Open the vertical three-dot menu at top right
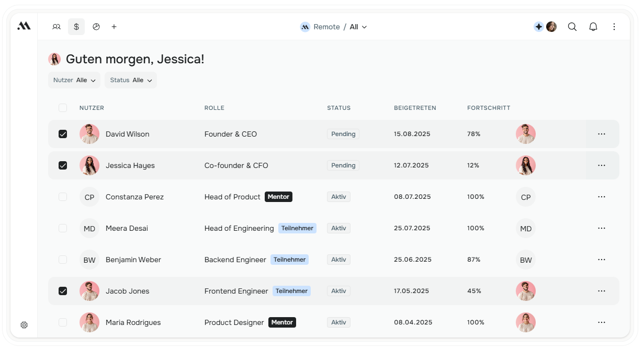Viewport: 644px width, 348px height. [614, 27]
